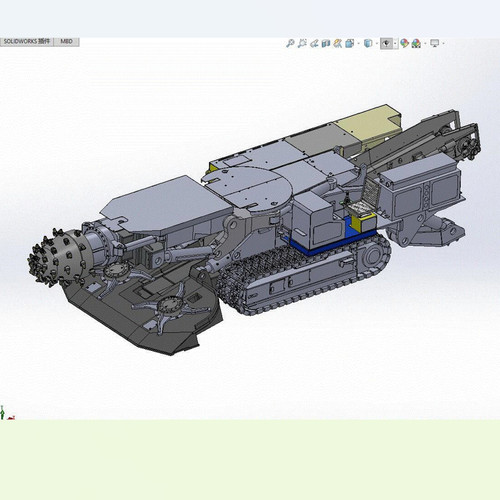The height and width of the screenshot is (500, 500).
Task: Expand the Display Style dropdown arrow
Action: [377, 43]
